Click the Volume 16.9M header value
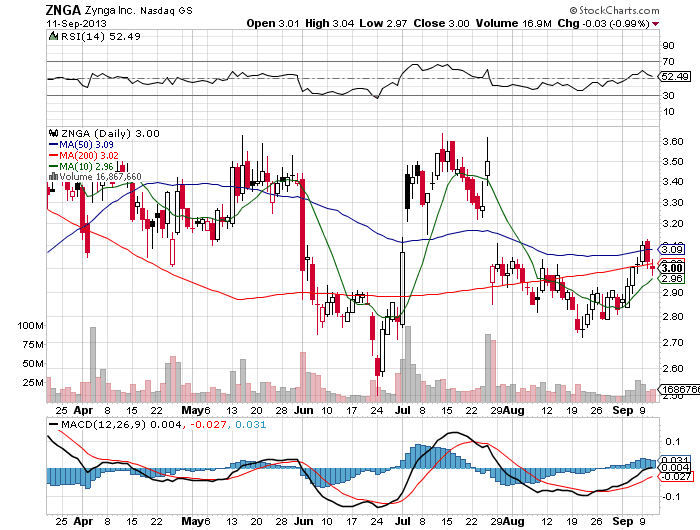 coord(513,23)
